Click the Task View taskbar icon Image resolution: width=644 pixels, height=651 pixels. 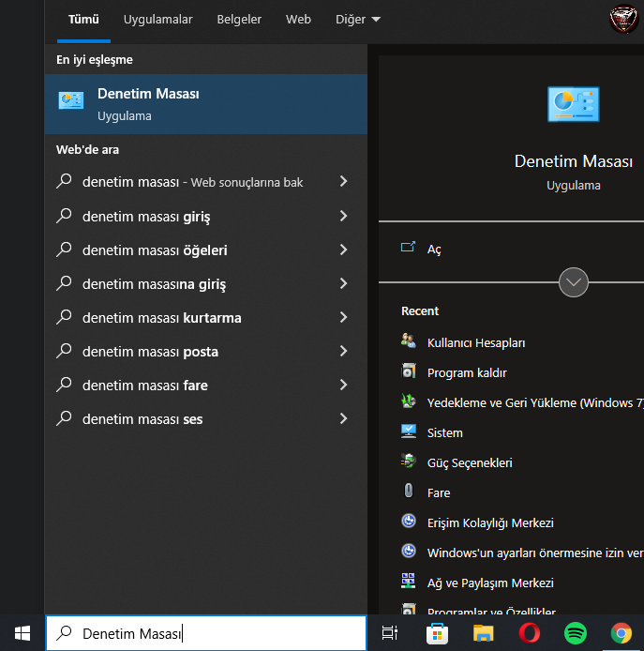coord(390,634)
